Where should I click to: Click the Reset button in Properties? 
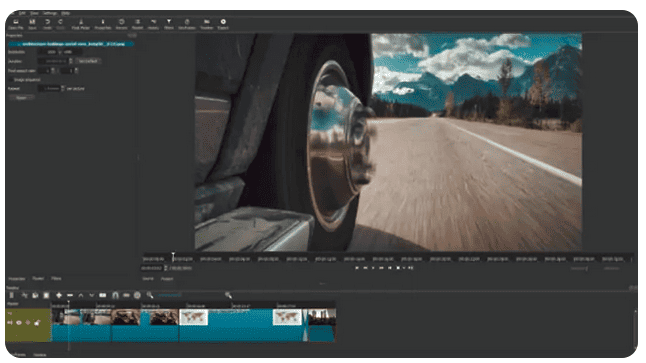pyautogui.click(x=21, y=98)
